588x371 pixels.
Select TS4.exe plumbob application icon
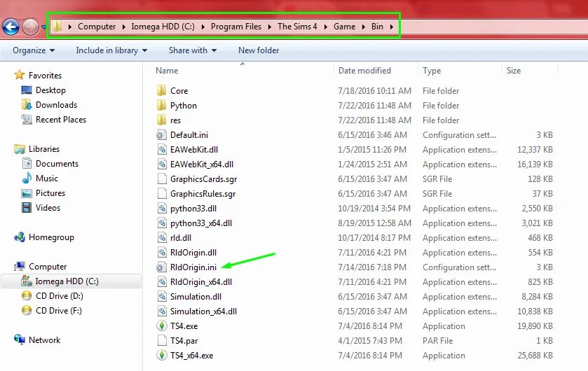pos(162,325)
